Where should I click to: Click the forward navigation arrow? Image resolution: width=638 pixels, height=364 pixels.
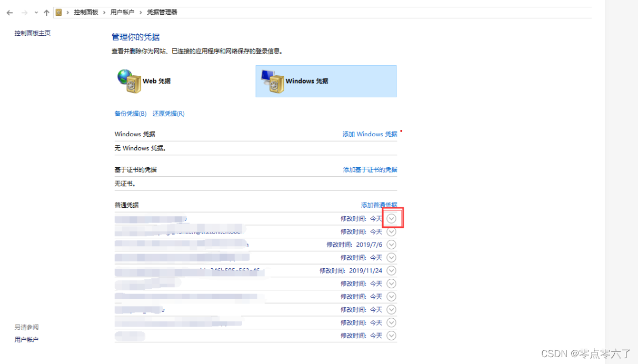tap(24, 12)
